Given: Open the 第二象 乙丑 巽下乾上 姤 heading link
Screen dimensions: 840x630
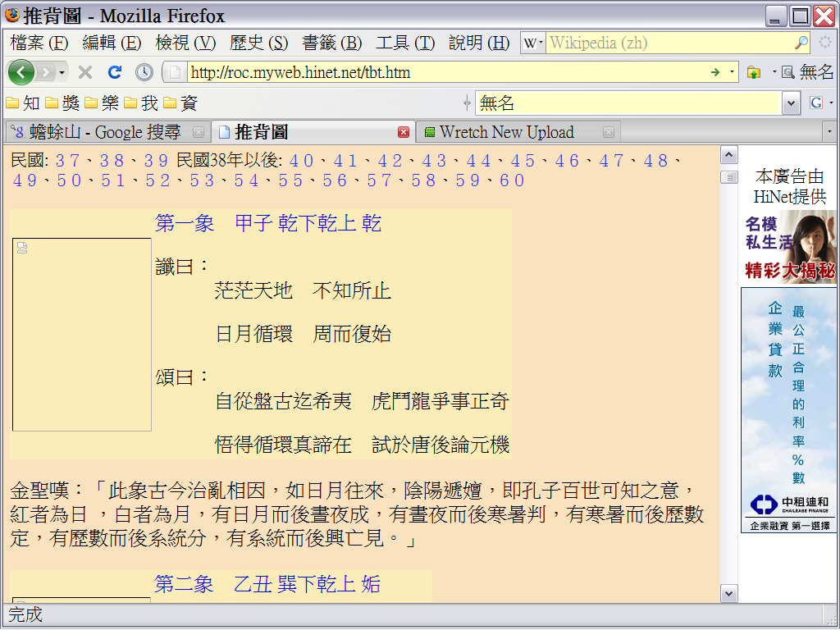Looking at the screenshot, I should [x=267, y=584].
